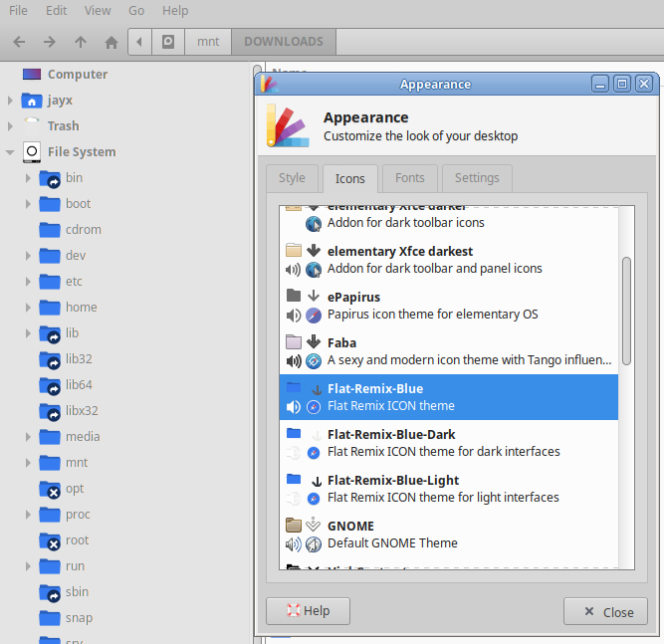Switch to the Fonts tab

(x=410, y=178)
